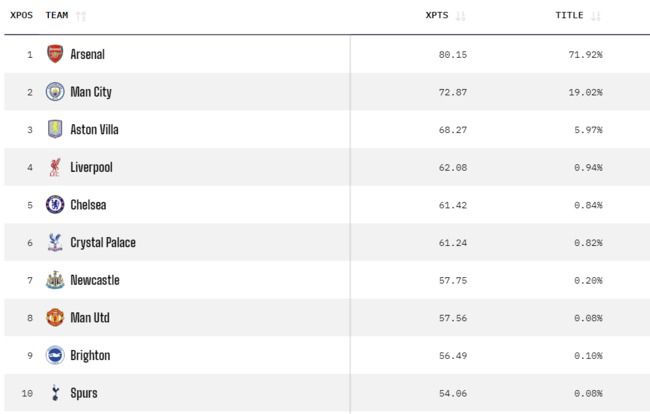Click the Man Utd crest icon
This screenshot has height=414, width=650.
55,318
